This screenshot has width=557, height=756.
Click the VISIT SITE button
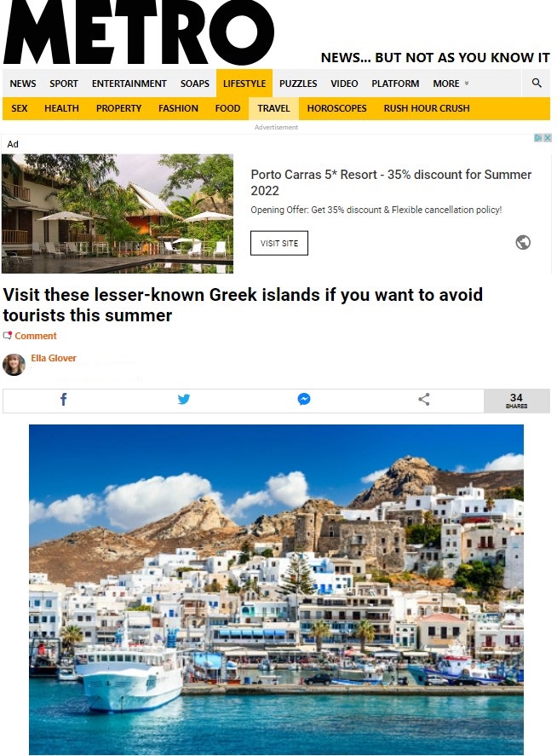(279, 243)
